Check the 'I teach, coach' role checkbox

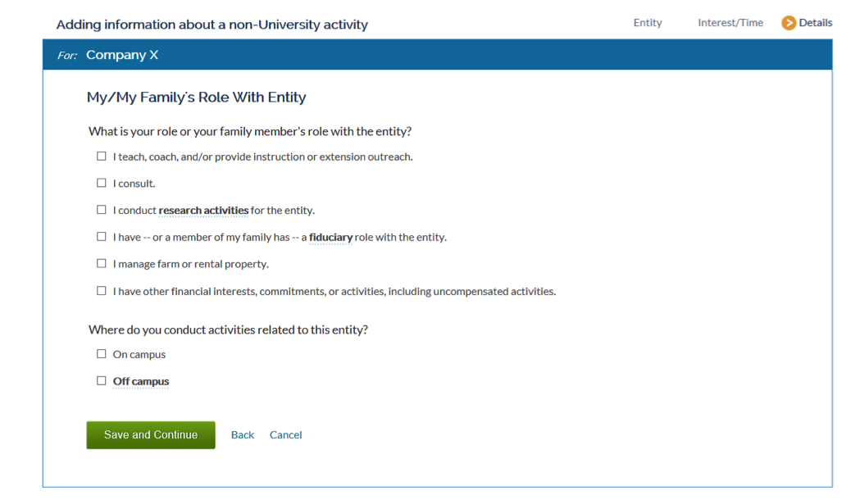(102, 157)
